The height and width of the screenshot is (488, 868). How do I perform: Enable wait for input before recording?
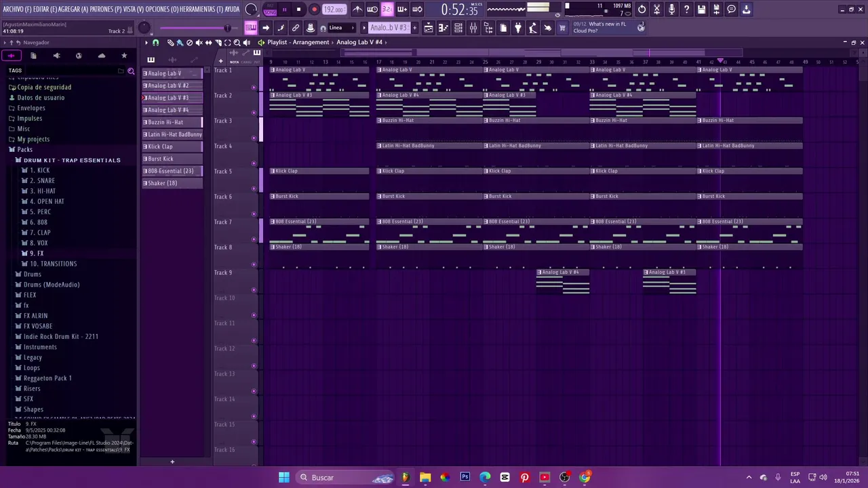pos(372,9)
